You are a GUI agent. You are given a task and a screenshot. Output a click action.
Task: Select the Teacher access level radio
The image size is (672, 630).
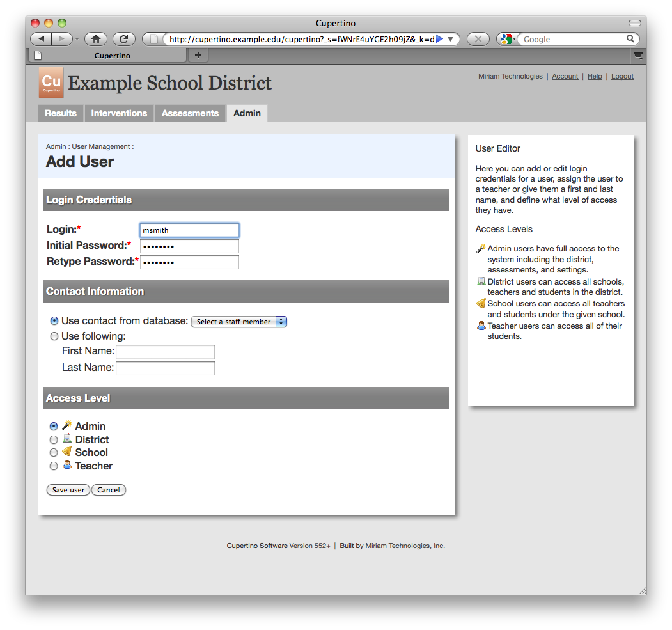tap(54, 466)
